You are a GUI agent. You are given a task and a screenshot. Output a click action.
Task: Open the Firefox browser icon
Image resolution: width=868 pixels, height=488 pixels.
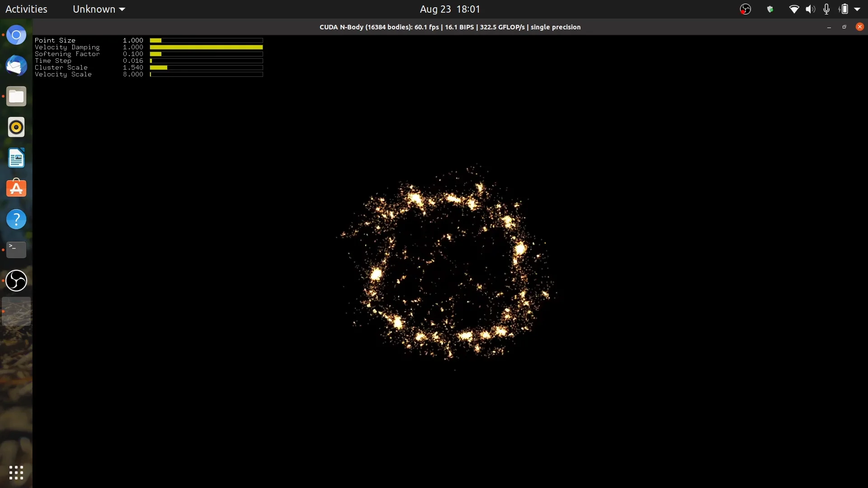coord(16,35)
